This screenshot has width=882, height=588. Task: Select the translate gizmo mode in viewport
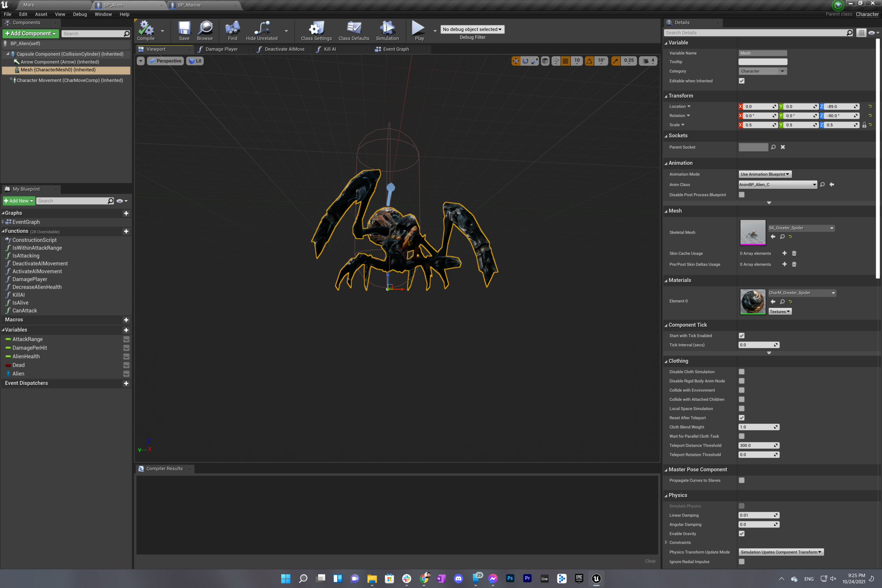(x=516, y=61)
